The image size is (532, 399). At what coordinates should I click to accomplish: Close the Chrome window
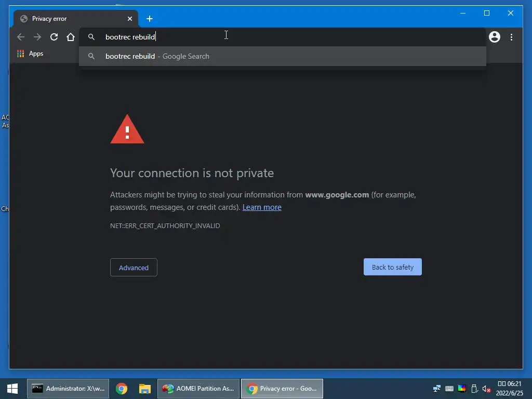click(510, 13)
